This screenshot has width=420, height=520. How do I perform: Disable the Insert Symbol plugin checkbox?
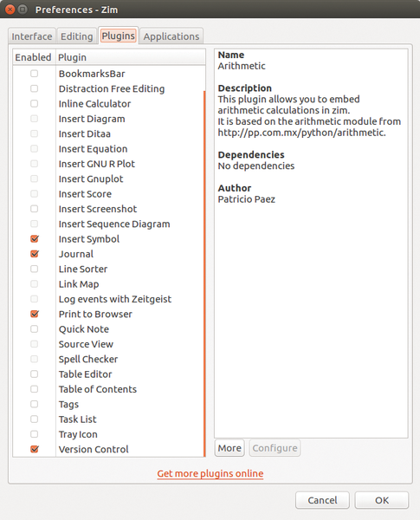click(34, 239)
